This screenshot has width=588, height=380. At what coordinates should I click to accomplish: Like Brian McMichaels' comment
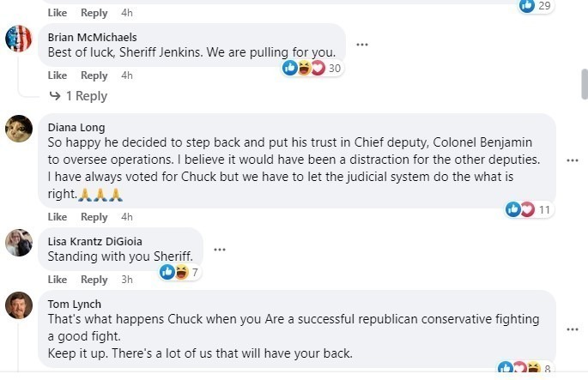[58, 75]
